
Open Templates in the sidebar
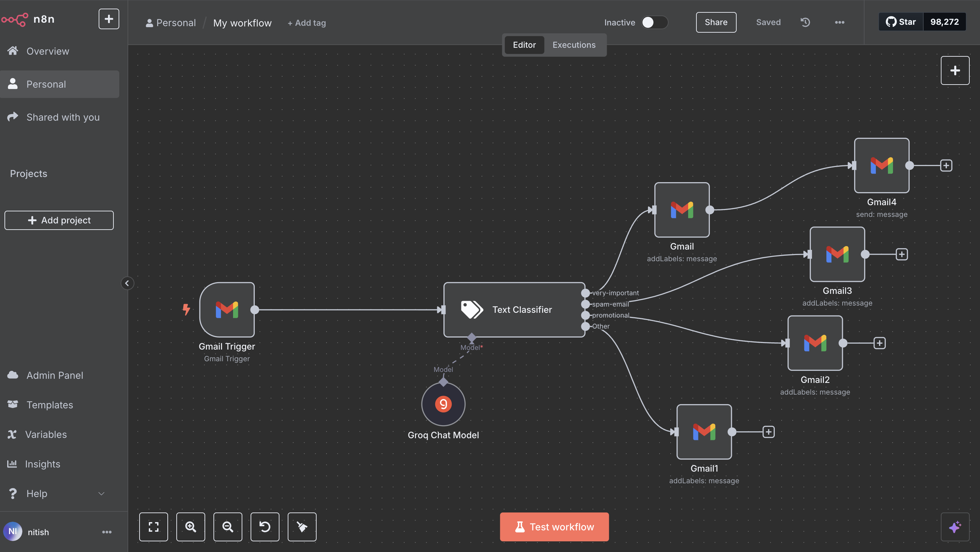pos(49,405)
